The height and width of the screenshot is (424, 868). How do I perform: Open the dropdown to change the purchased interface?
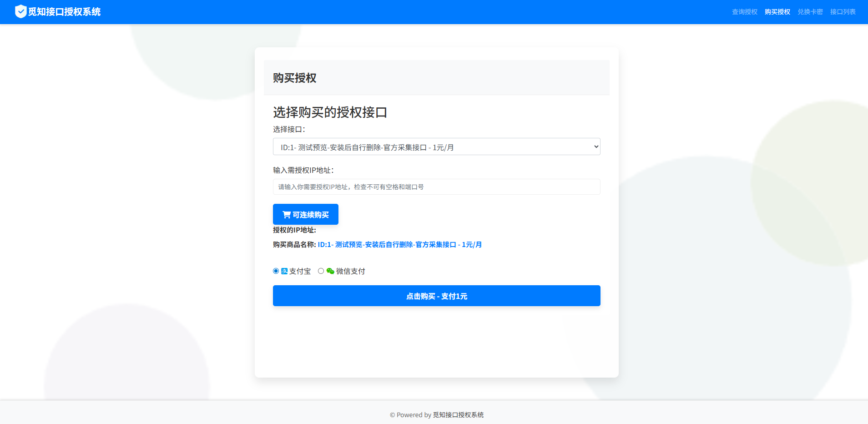[436, 146]
